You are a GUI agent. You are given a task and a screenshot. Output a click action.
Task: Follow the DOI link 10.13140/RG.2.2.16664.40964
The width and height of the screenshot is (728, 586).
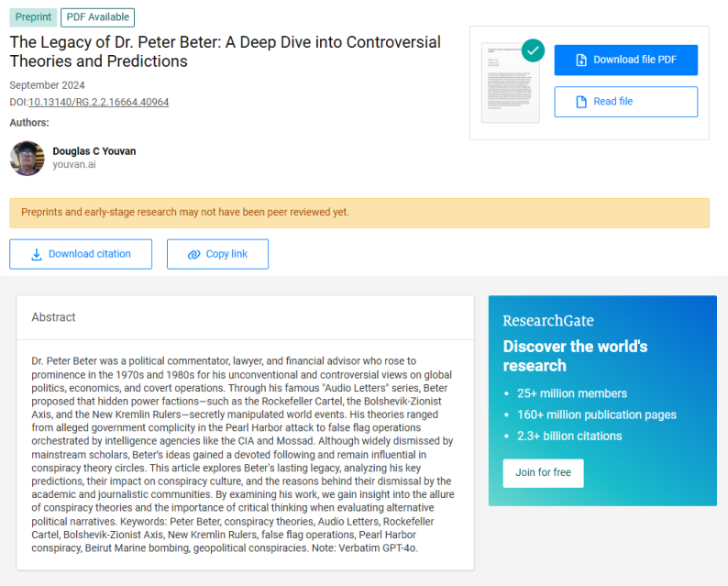click(98, 102)
